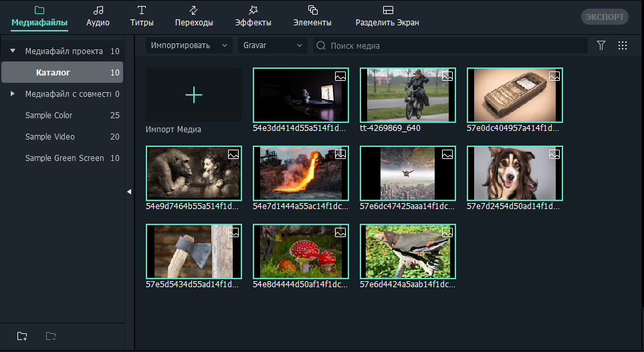Screen dimensions: 644x352
Task: Click image icon on dark room thumbnail
Action: 340,76
